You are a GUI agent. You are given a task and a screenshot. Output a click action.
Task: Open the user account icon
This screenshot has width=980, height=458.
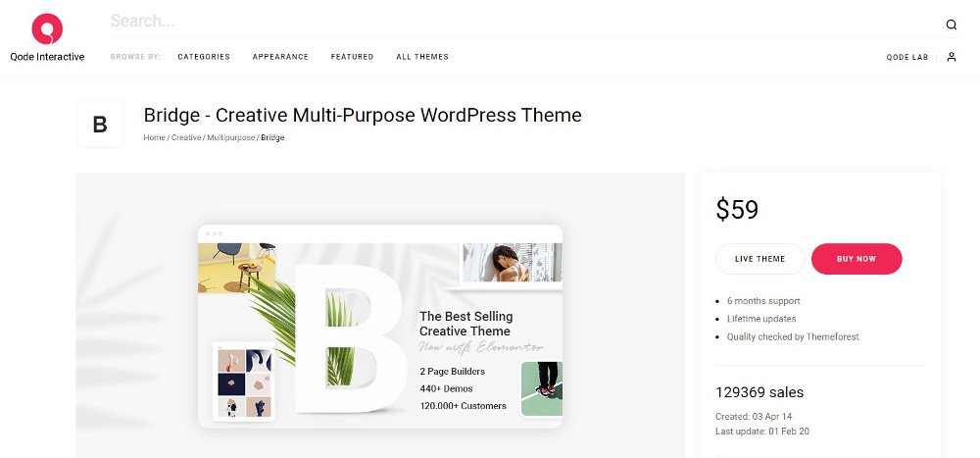[x=952, y=57]
